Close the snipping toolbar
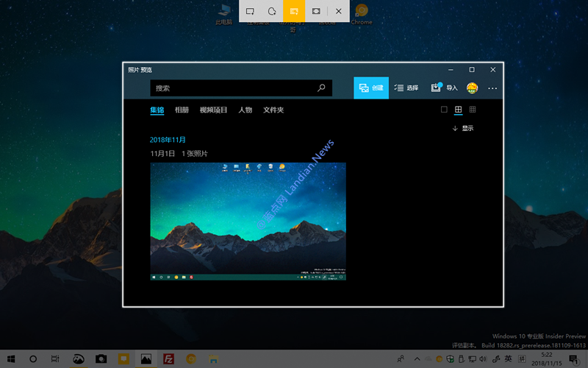The width and height of the screenshot is (588, 368). 339,11
